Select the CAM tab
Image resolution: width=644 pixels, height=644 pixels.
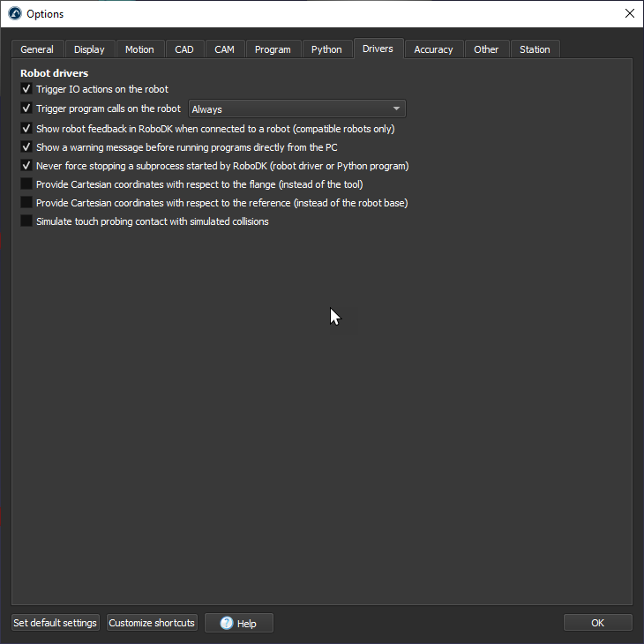point(224,49)
